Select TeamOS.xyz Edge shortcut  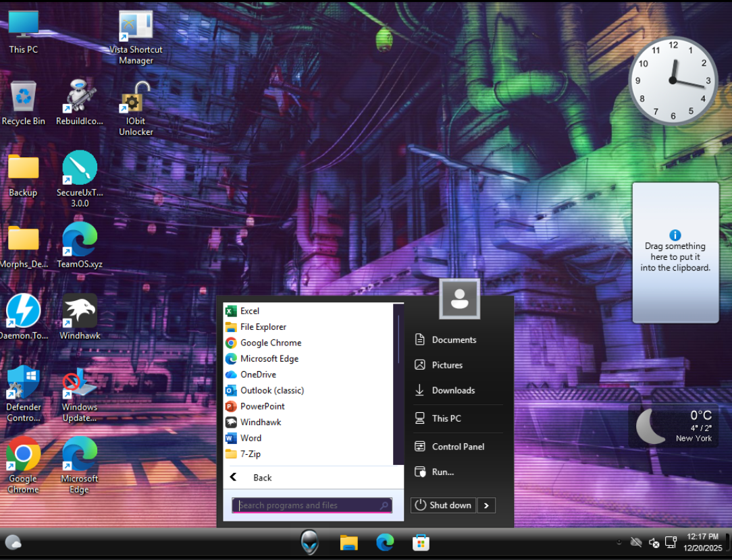(x=80, y=246)
